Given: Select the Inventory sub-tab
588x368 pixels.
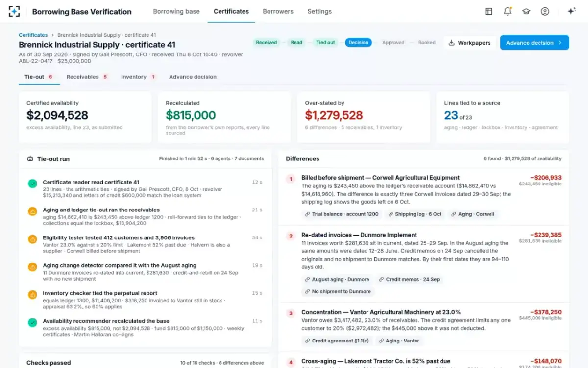Looking at the screenshot, I should click(138, 77).
